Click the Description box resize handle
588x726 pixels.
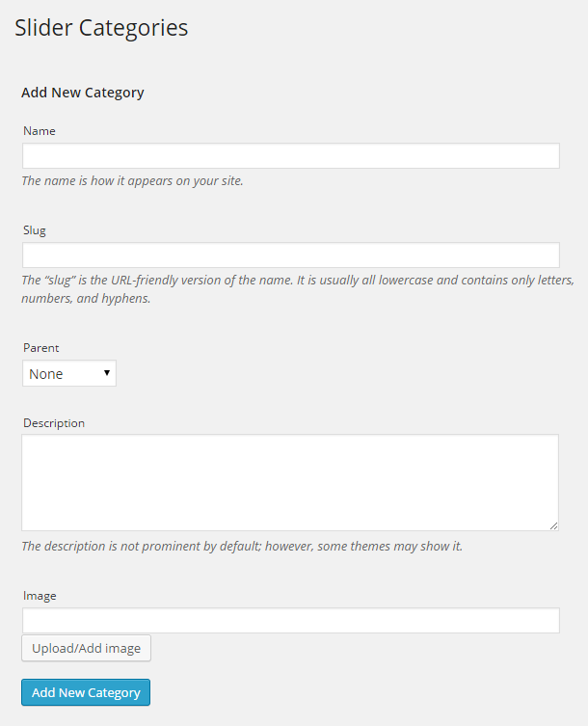(553, 525)
